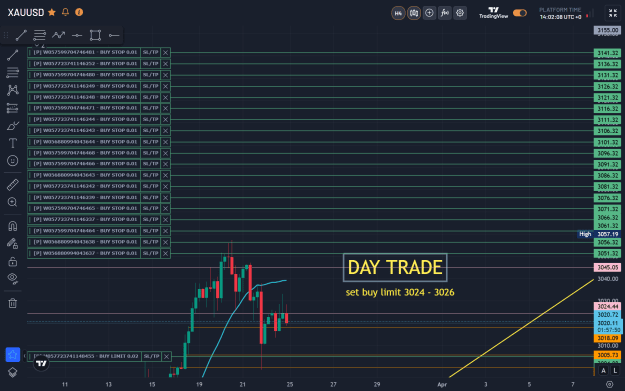Screen dimensions: 625x391
Task: Open forecasting and position tools in sidebar
Action: 13,108
